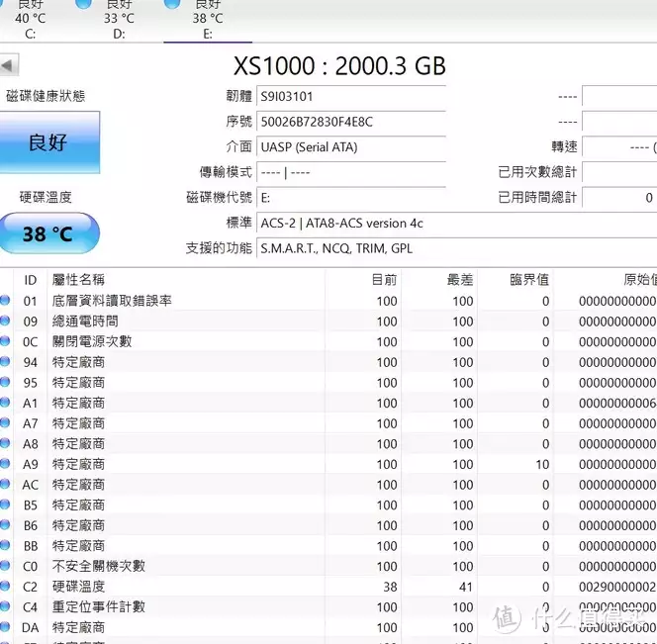Screen dimensions: 657x644
Task: Select the E: drive tab at 38 °C
Action: [208, 20]
